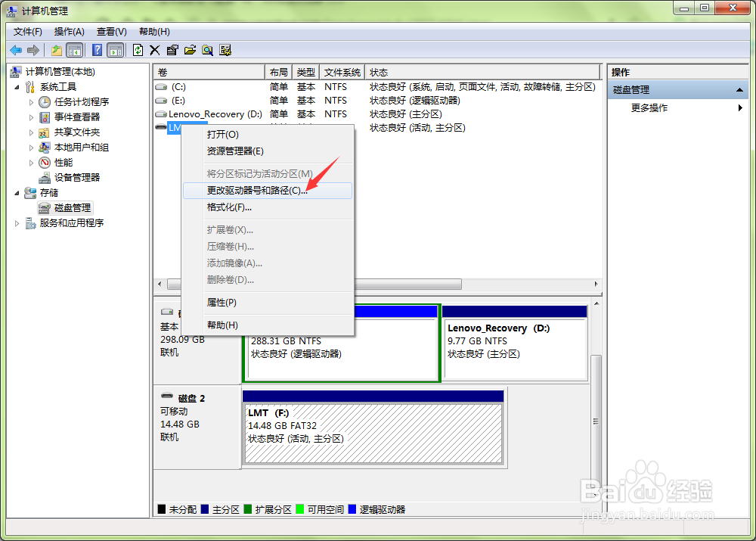756x541 pixels.
Task: Toggle the show/hide action pane icon
Action: pos(116,50)
